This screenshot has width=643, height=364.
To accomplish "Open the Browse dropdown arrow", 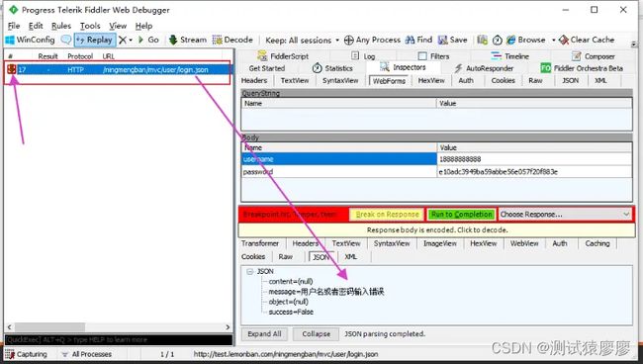I will point(553,41).
